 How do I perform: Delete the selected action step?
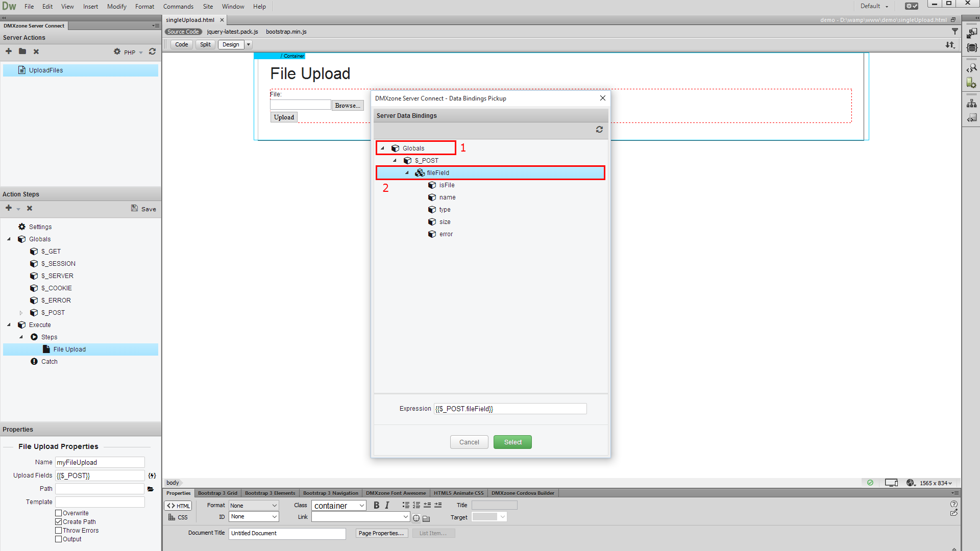pos(30,208)
